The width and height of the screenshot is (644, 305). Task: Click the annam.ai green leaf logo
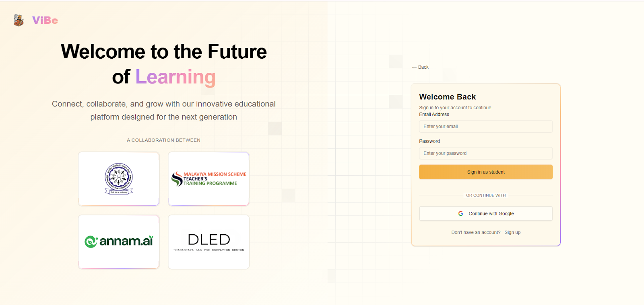coord(118,242)
